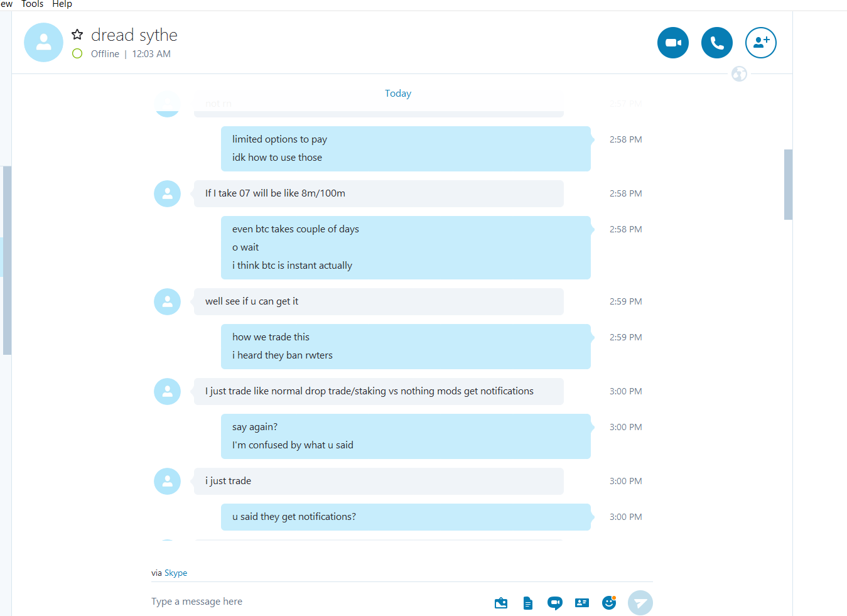Click dread sythe's large profile avatar

43,43
